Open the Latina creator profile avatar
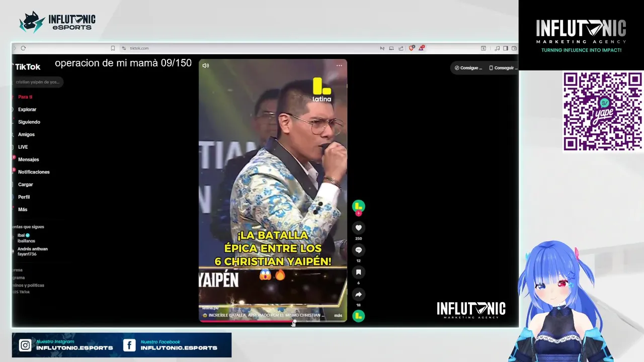 click(358, 206)
